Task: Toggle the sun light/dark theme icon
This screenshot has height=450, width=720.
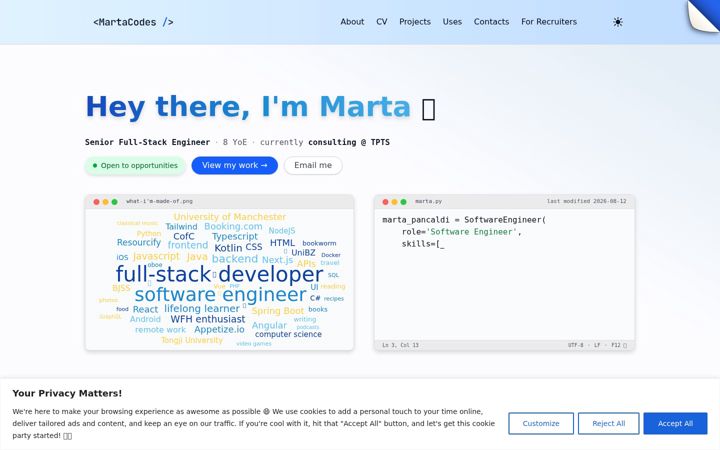Action: tap(618, 22)
